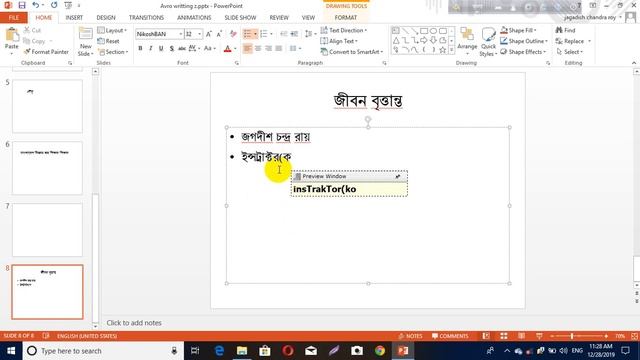This screenshot has width=640, height=360.
Task: Switch to the INSERT tab
Action: pyautogui.click(x=74, y=18)
